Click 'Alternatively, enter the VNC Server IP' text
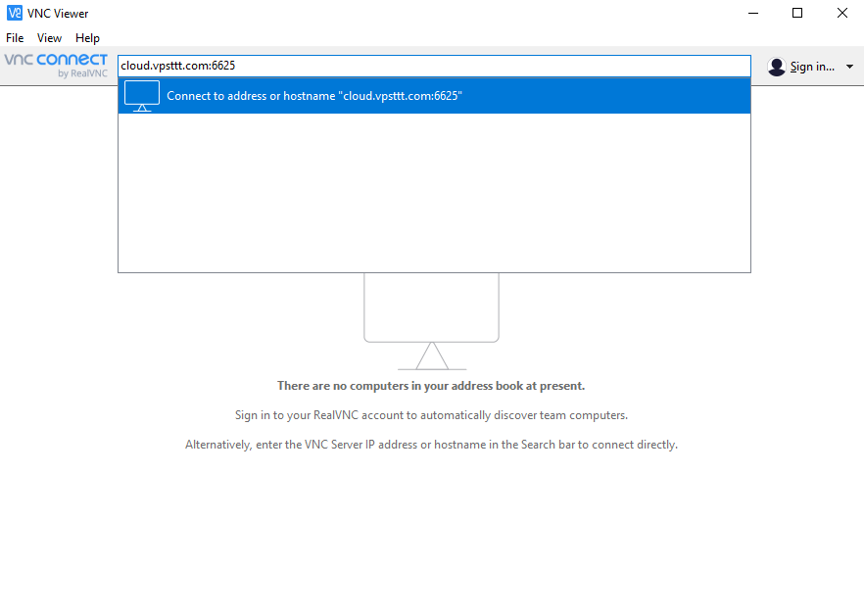Screen dimensions: 864x616 point(431,445)
